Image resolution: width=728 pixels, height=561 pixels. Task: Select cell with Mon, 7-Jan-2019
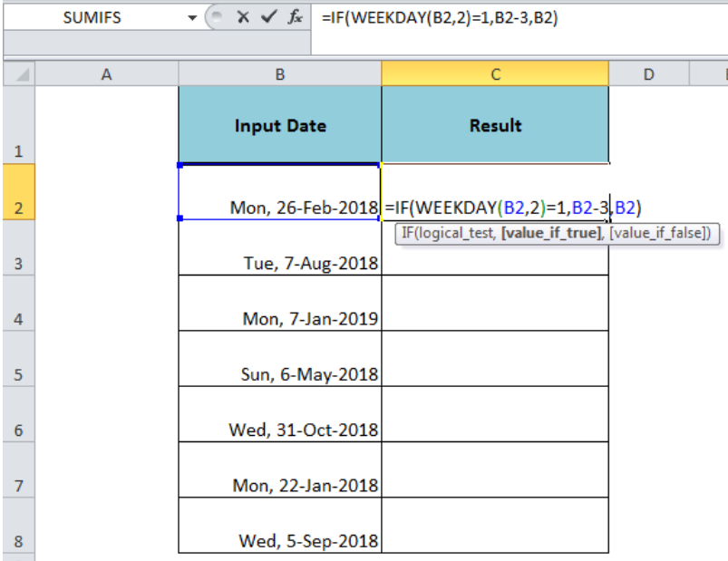[280, 303]
